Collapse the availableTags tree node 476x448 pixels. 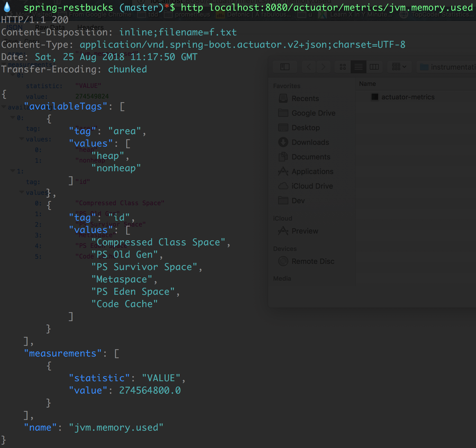pos(4,107)
